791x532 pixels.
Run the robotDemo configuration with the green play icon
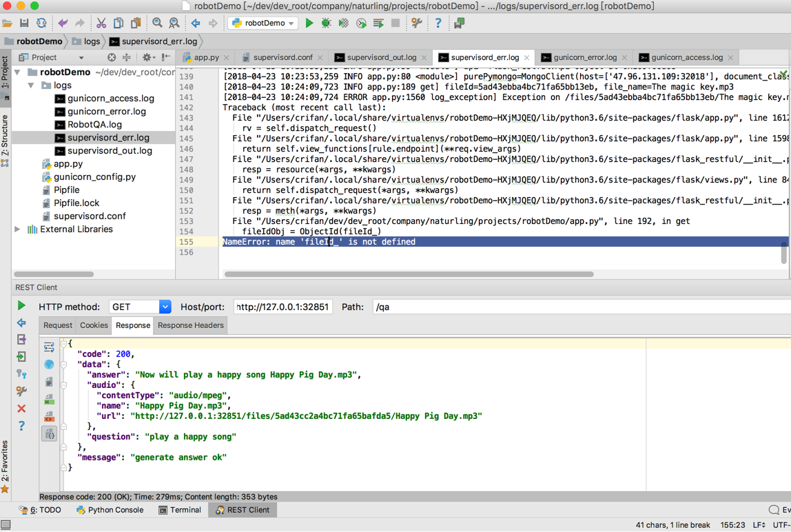pos(309,23)
